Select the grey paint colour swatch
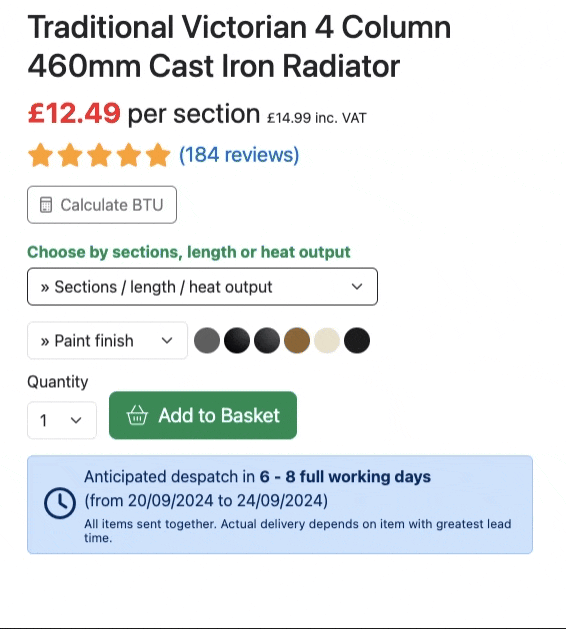Screen dimensions: 566x629 pos(207,341)
